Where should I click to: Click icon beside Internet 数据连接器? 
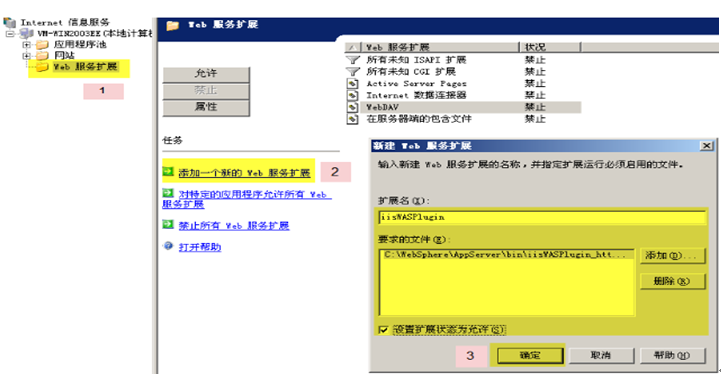(352, 96)
